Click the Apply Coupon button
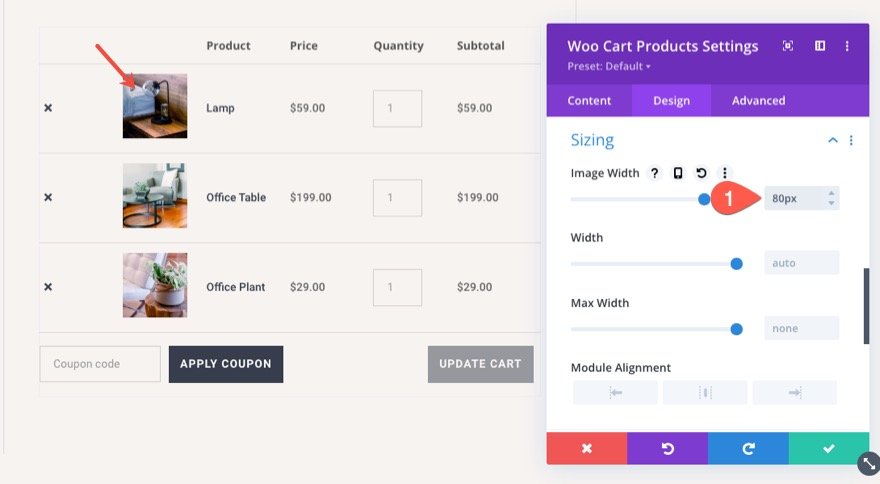 226,364
